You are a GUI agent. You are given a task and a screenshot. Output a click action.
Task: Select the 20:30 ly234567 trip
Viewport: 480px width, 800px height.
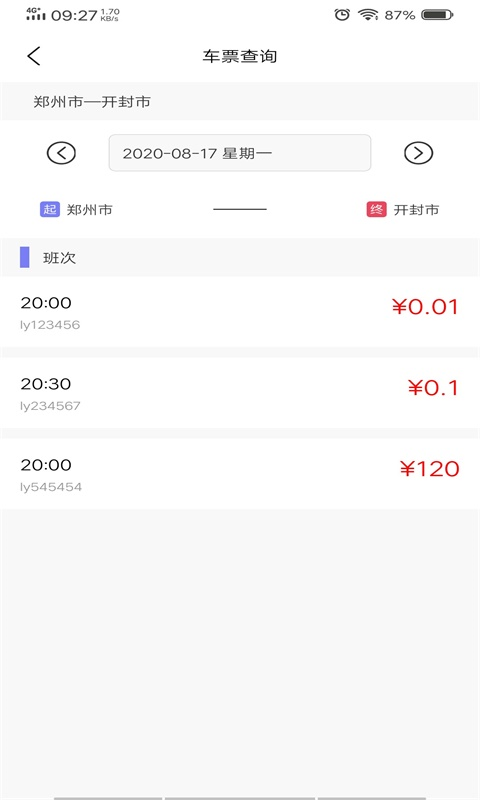tap(240, 393)
